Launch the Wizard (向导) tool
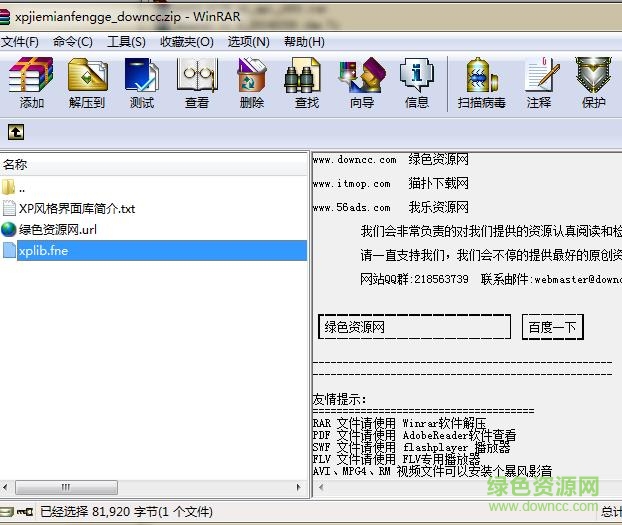622x525 pixels. [362, 83]
